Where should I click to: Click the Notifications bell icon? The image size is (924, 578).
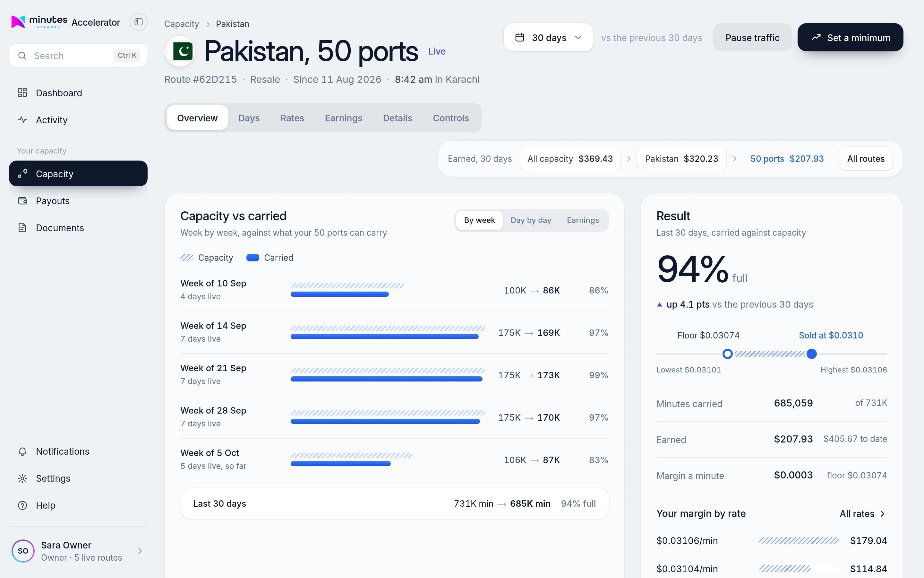22,451
